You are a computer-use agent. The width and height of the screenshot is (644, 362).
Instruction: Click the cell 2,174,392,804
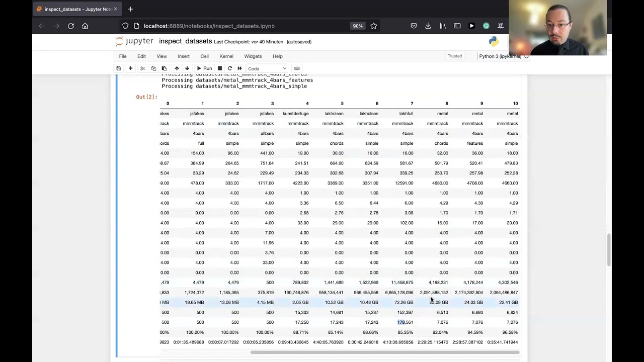click(x=469, y=293)
